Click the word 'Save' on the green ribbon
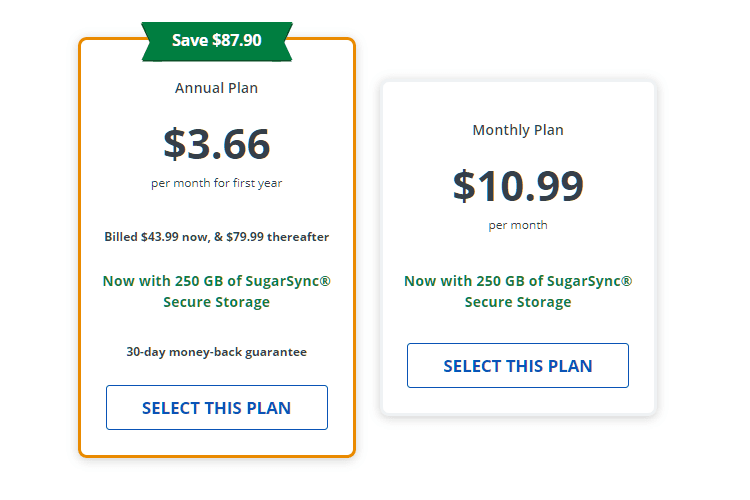This screenshot has height=500, width=750. tap(190, 40)
